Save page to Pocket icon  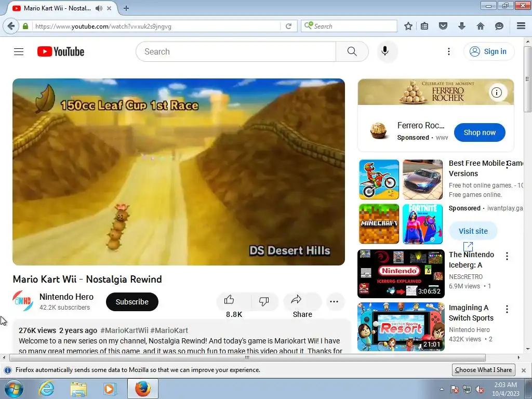pyautogui.click(x=443, y=26)
